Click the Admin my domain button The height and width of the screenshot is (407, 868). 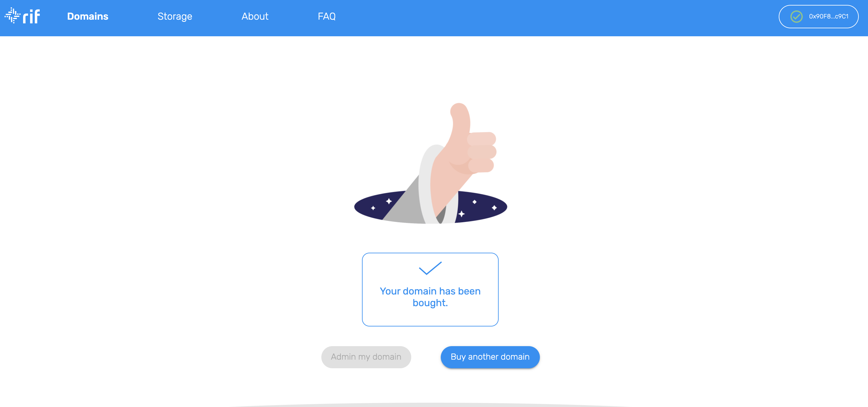pos(366,357)
